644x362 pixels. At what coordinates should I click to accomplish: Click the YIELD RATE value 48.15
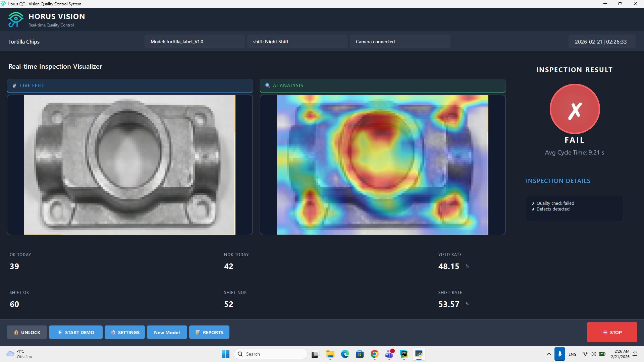pyautogui.click(x=449, y=266)
